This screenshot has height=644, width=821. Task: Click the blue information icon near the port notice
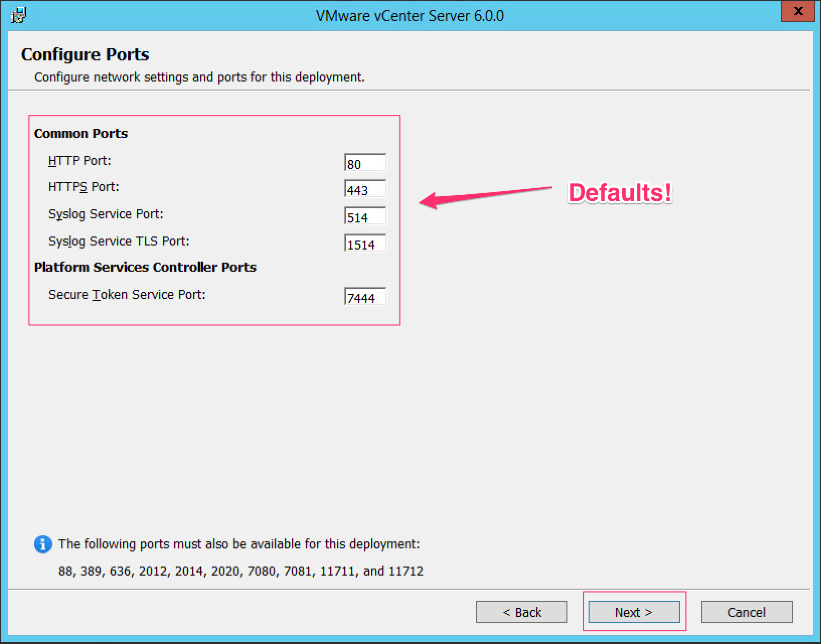point(43,544)
